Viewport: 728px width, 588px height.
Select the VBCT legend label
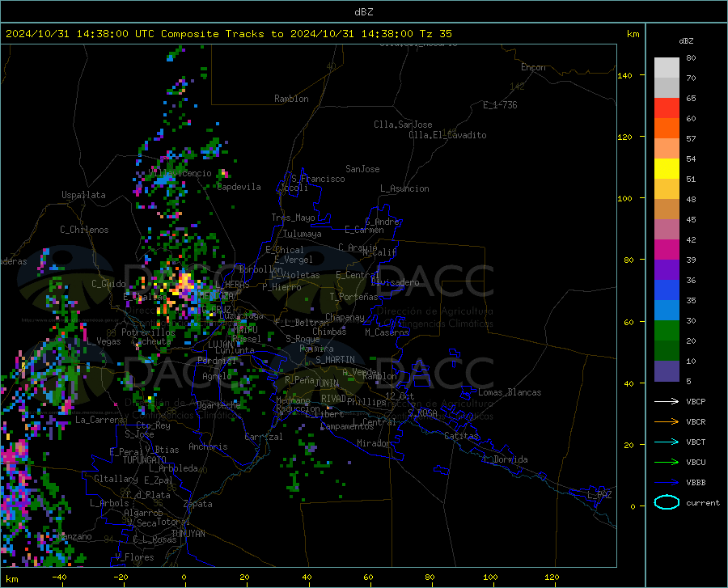click(696, 442)
